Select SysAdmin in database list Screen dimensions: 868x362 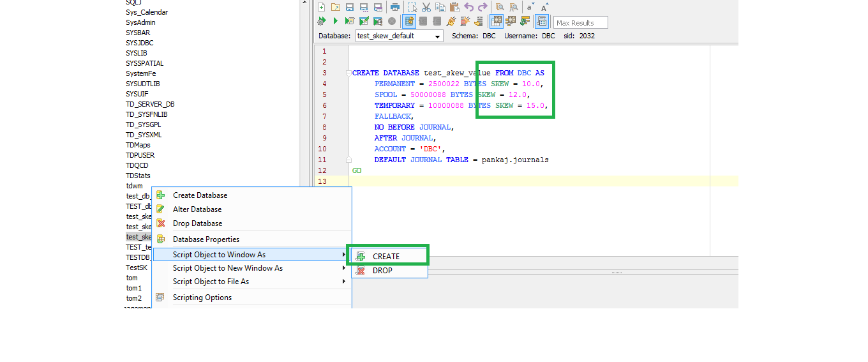click(x=140, y=22)
